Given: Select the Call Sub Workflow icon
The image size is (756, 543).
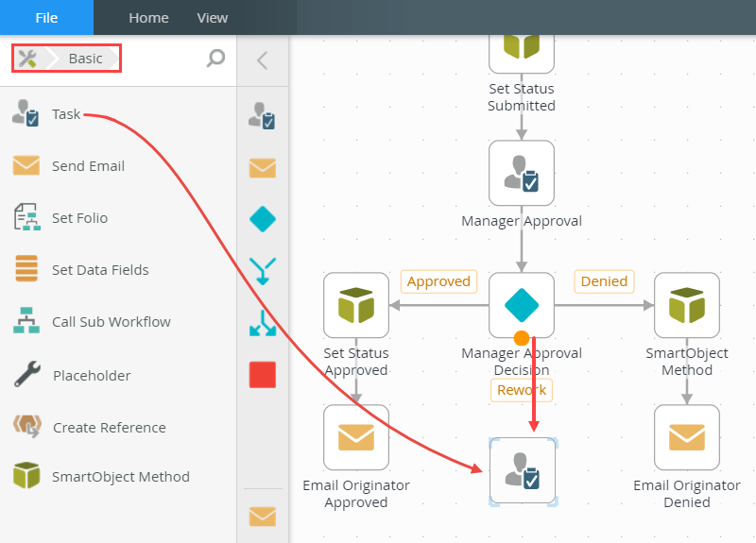Looking at the screenshot, I should 26,320.
